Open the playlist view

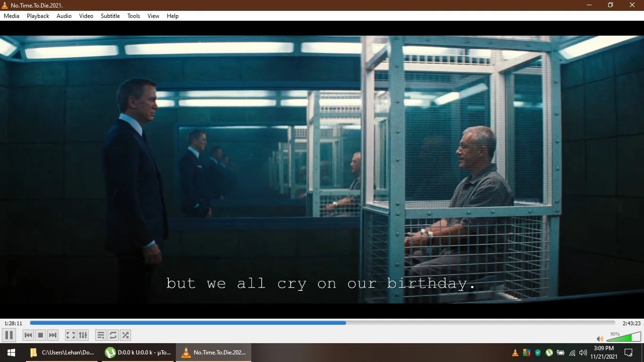pyautogui.click(x=101, y=335)
